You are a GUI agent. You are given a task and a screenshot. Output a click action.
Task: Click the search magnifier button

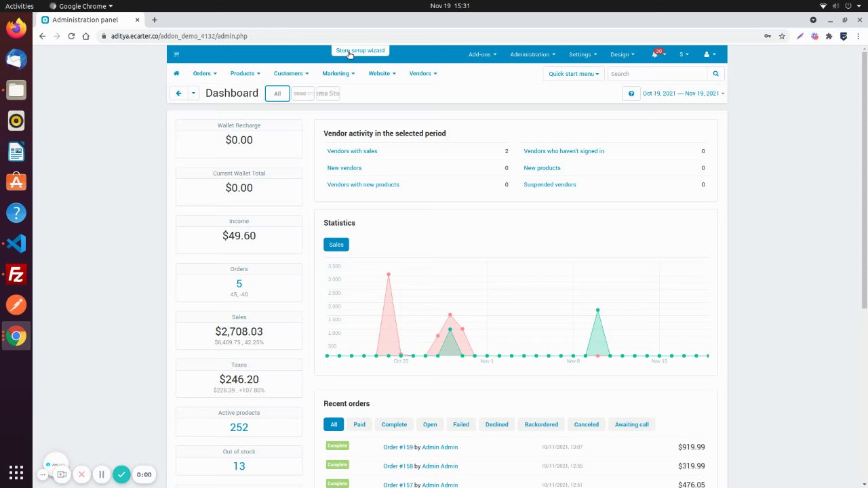click(x=715, y=74)
